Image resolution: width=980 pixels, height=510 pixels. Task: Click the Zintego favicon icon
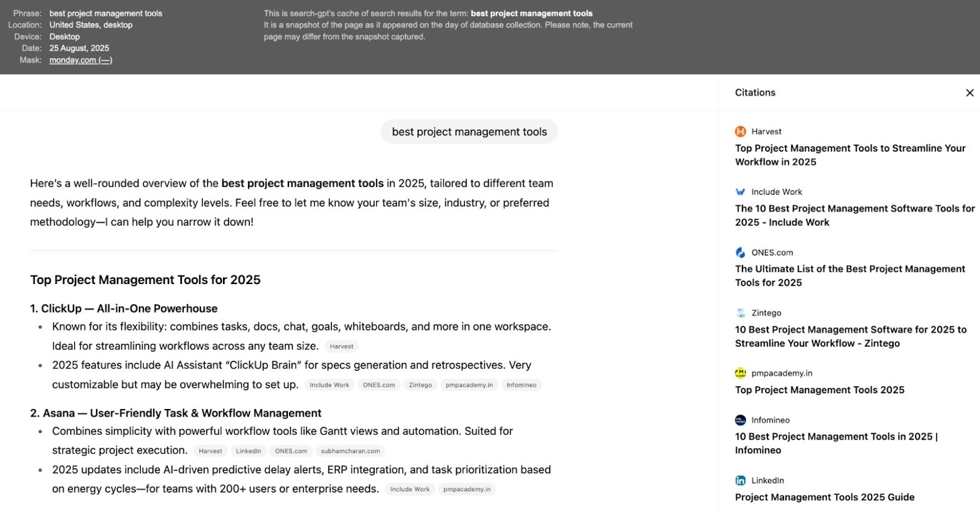point(741,313)
